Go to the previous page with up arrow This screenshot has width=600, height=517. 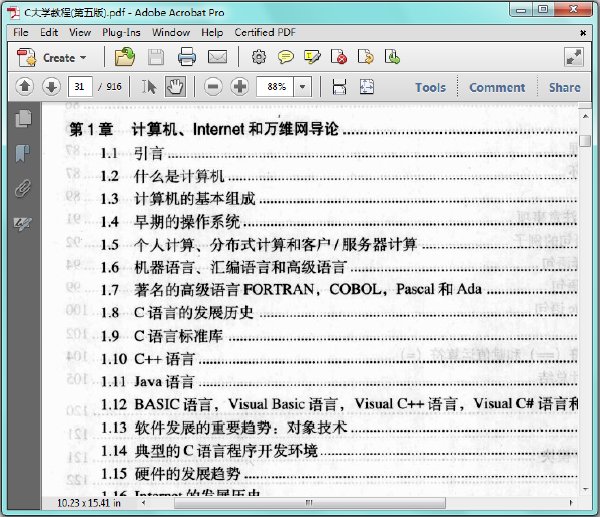tap(24, 87)
